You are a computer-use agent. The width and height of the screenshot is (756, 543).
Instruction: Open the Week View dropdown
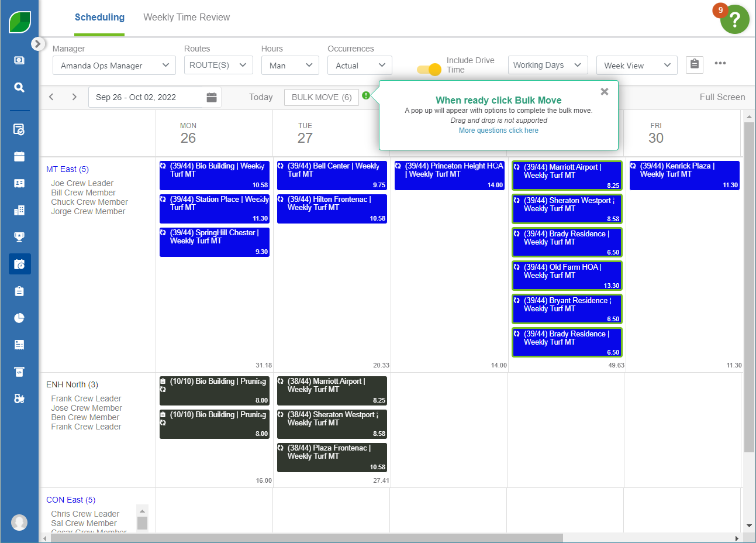pos(636,66)
